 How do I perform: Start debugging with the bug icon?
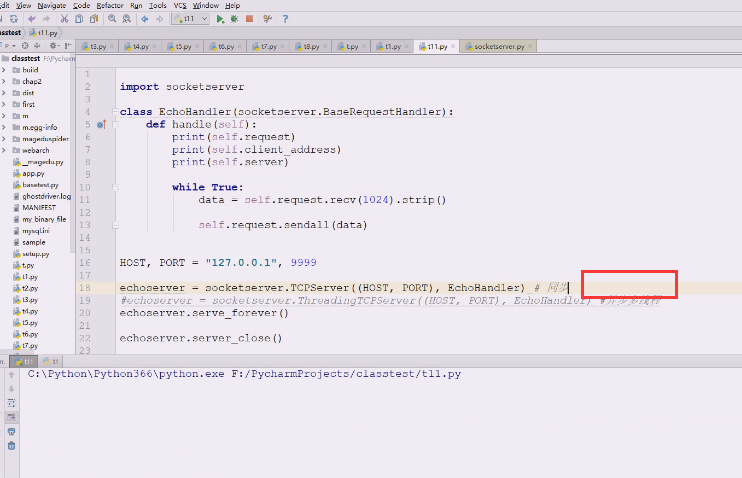(234, 19)
